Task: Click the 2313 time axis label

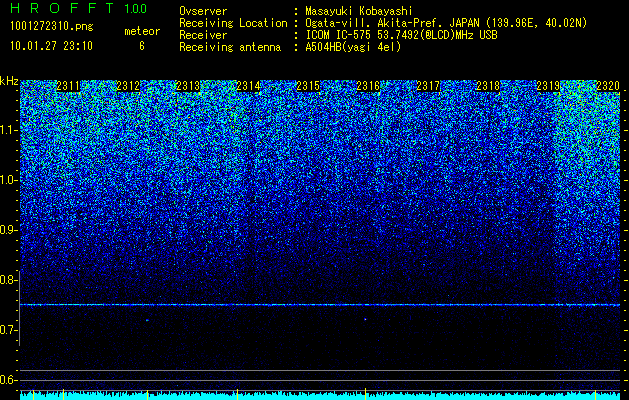Action: [x=188, y=86]
